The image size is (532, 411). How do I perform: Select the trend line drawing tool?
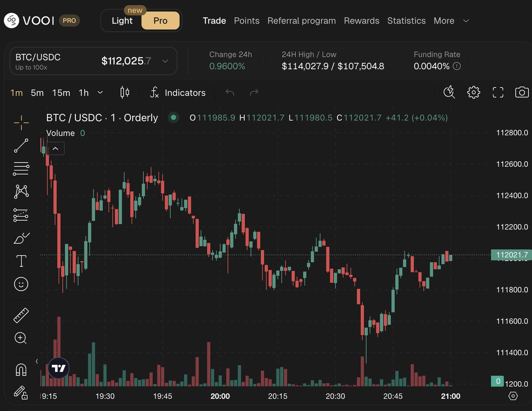21,145
